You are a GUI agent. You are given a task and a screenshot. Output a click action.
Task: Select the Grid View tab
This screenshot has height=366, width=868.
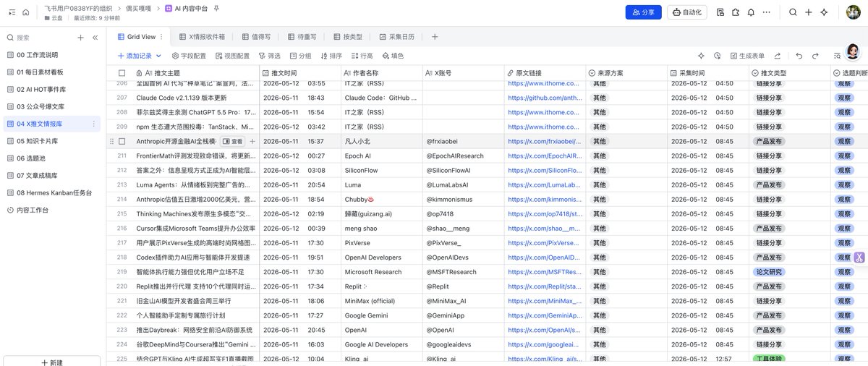pyautogui.click(x=137, y=37)
